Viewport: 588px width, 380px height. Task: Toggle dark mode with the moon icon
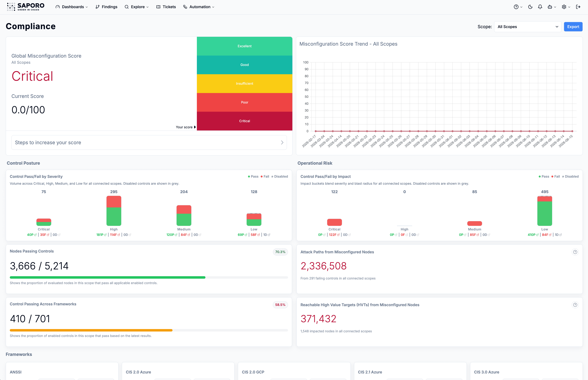click(530, 7)
